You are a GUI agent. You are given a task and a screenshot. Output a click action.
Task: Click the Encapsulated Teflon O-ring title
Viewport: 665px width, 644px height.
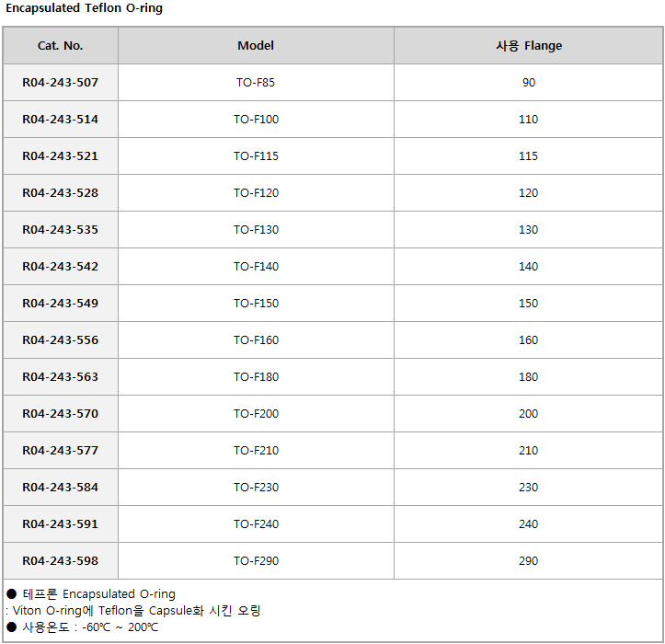[84, 8]
